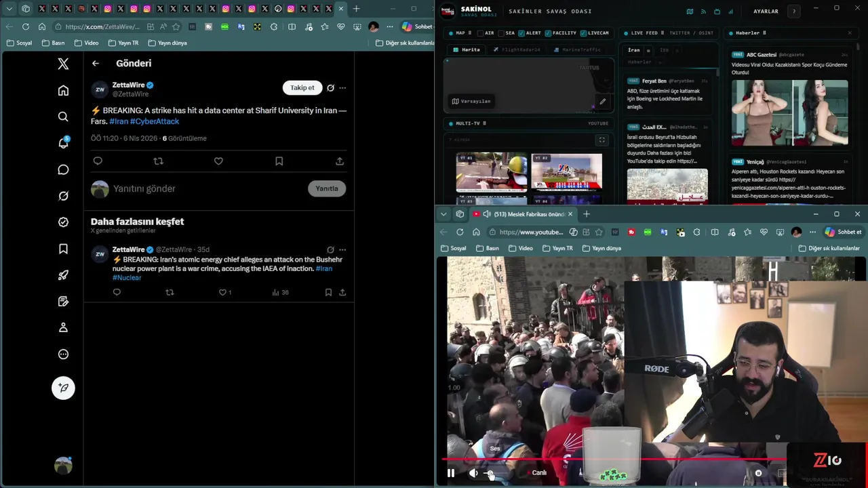Like the Bushehr nuclear plant tweet
868x488 pixels.
[x=222, y=292]
